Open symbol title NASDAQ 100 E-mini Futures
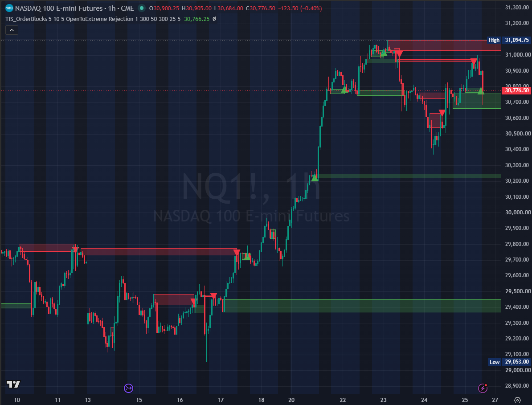This screenshot has height=405, width=532. point(59,8)
